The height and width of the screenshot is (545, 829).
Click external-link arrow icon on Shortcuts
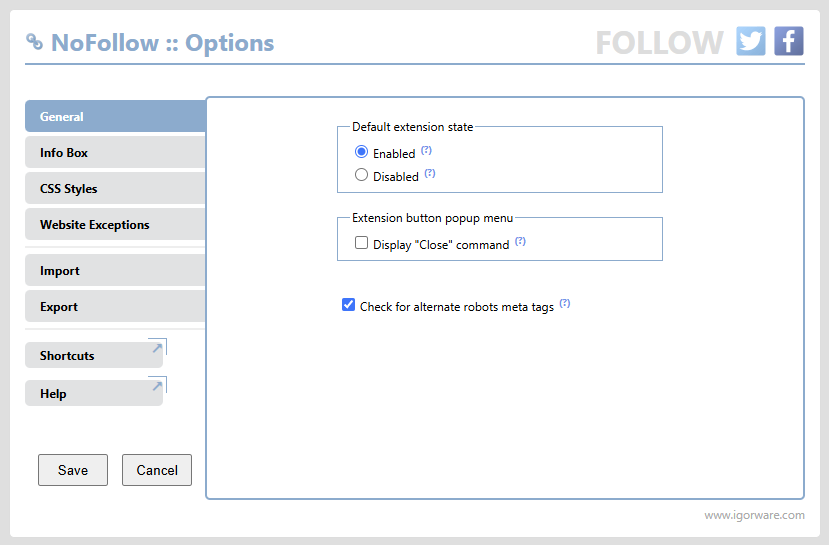(156, 347)
